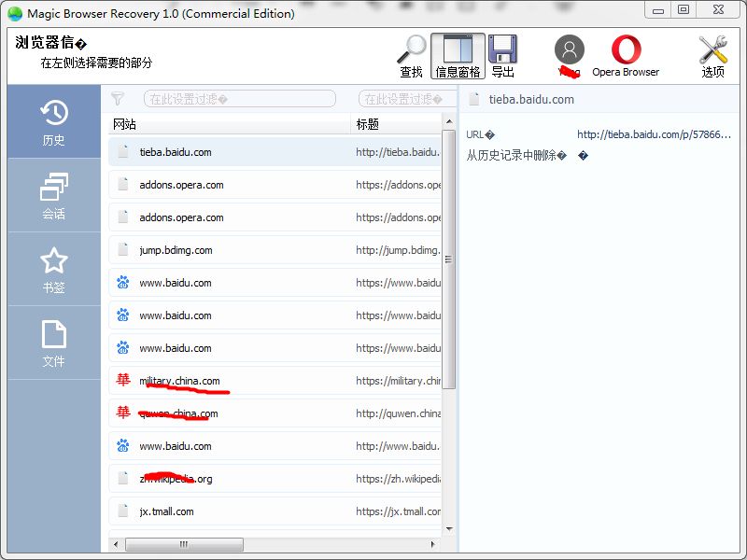Focus the website filter input field
The width and height of the screenshot is (747, 560).
[x=240, y=99]
